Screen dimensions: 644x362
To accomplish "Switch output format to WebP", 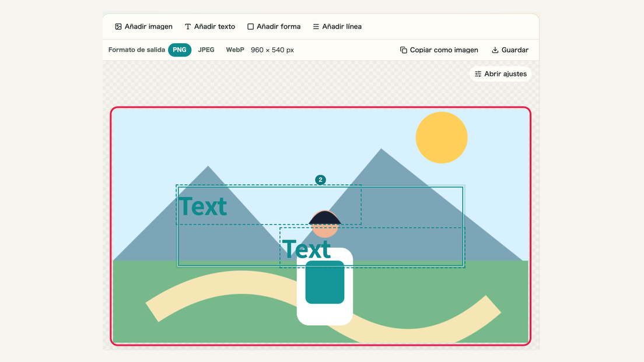I will pyautogui.click(x=235, y=50).
